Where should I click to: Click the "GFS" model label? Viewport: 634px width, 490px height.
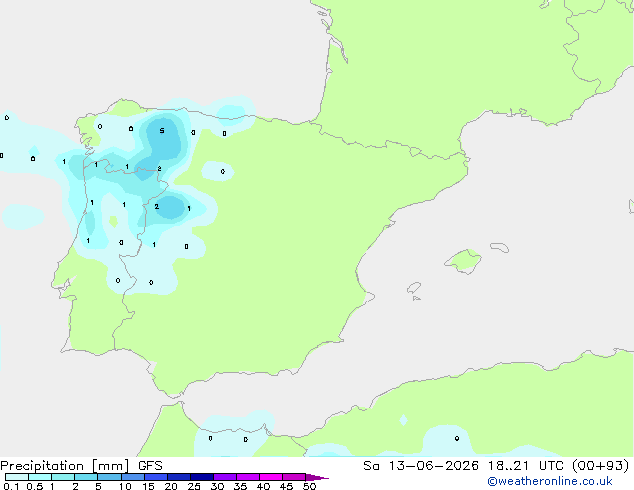[x=150, y=466]
